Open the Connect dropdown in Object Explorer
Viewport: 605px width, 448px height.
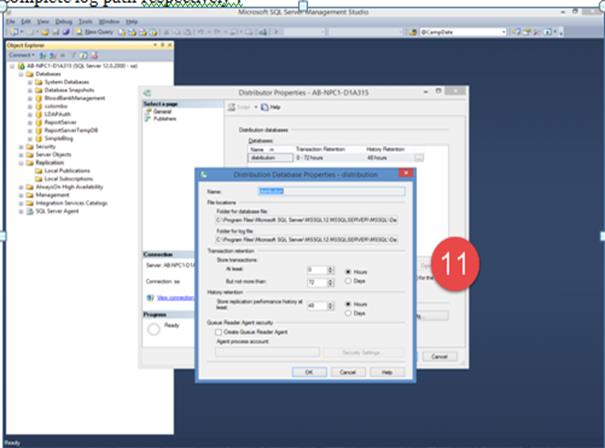click(22, 55)
